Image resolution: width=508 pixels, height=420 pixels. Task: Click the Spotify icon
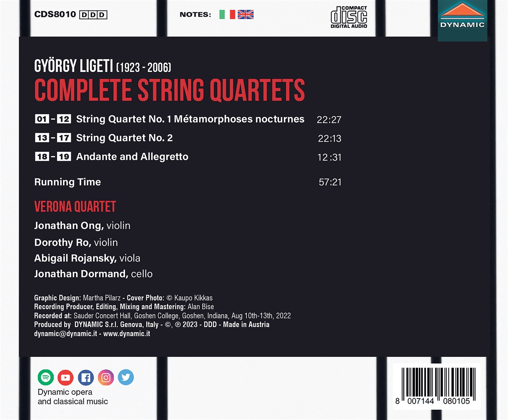pyautogui.click(x=46, y=377)
